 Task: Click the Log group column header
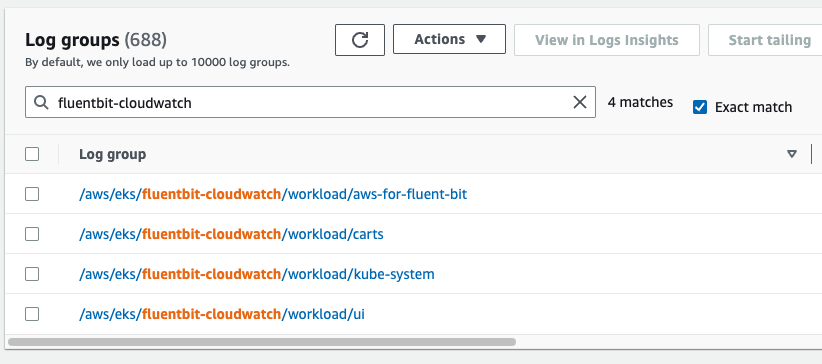pos(113,154)
